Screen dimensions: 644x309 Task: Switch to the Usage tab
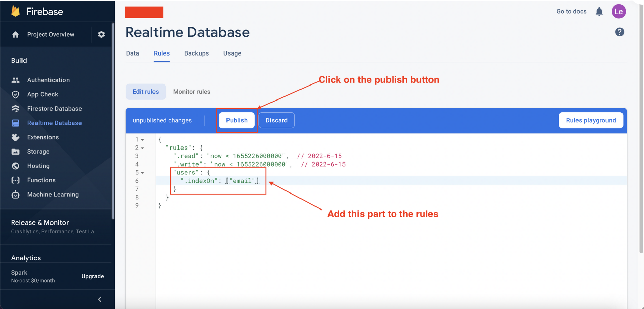232,53
